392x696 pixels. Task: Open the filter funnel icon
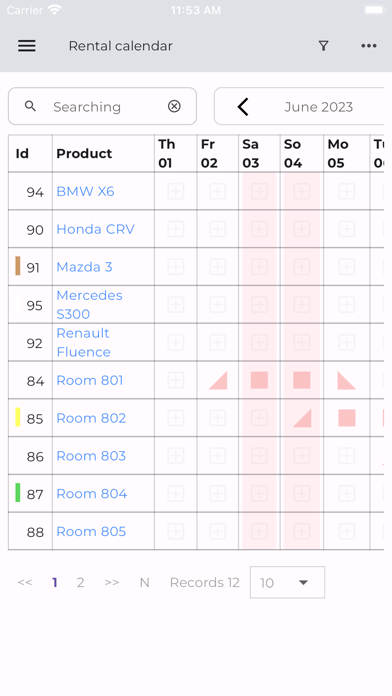pos(324,46)
